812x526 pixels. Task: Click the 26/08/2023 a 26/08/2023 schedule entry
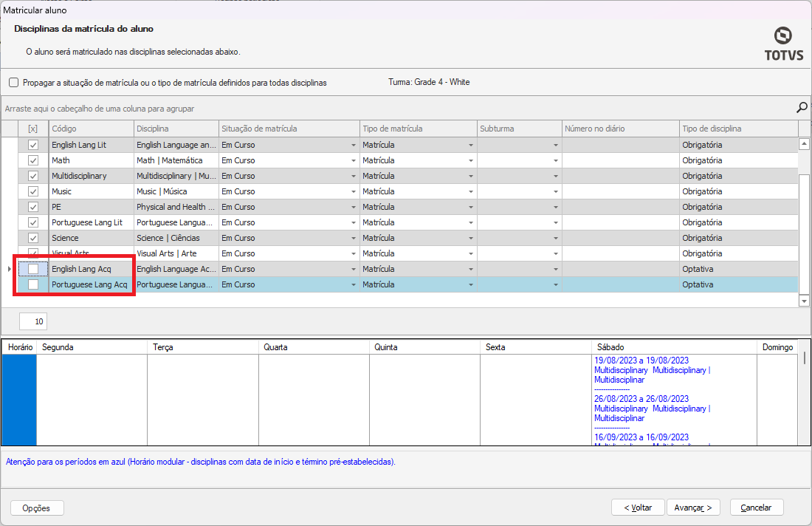point(641,398)
